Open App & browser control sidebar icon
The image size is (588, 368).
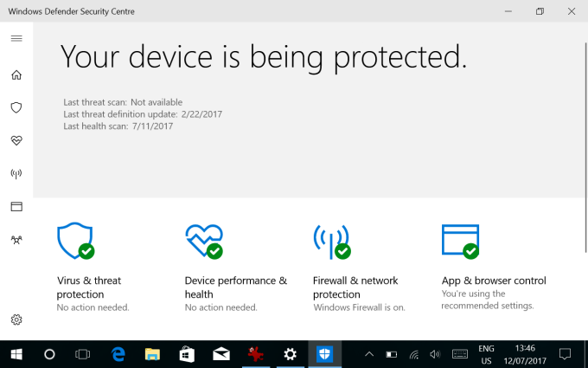tap(16, 207)
